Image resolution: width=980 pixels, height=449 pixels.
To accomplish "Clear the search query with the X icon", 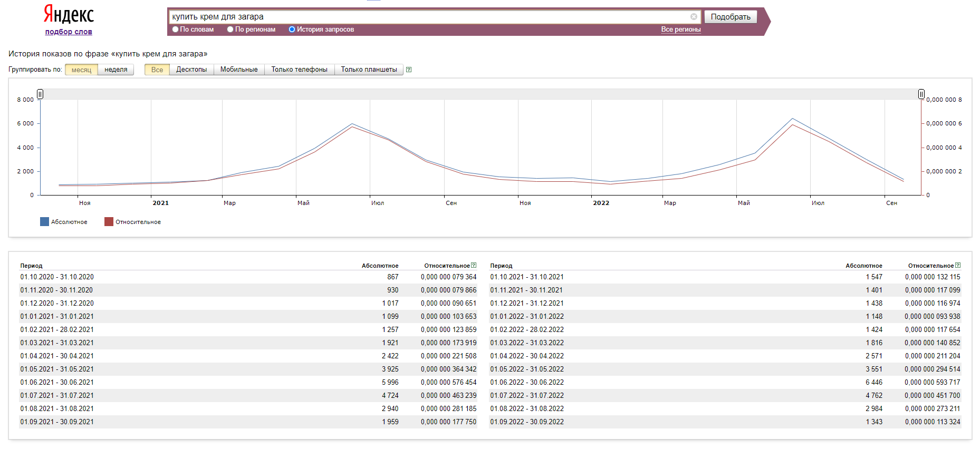I will click(694, 17).
